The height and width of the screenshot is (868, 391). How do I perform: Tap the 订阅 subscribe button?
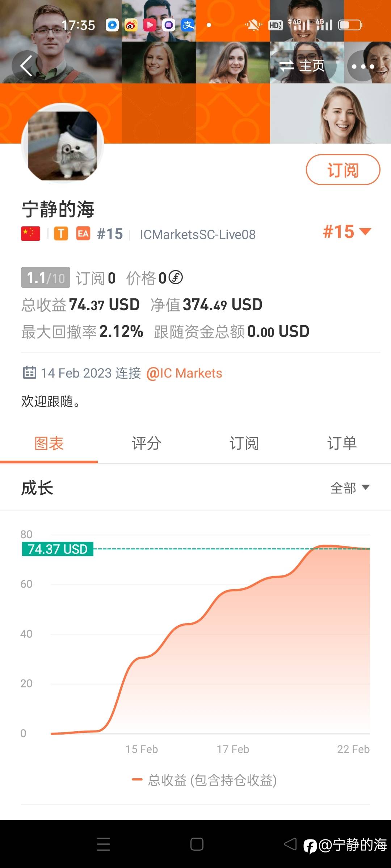pos(343,170)
